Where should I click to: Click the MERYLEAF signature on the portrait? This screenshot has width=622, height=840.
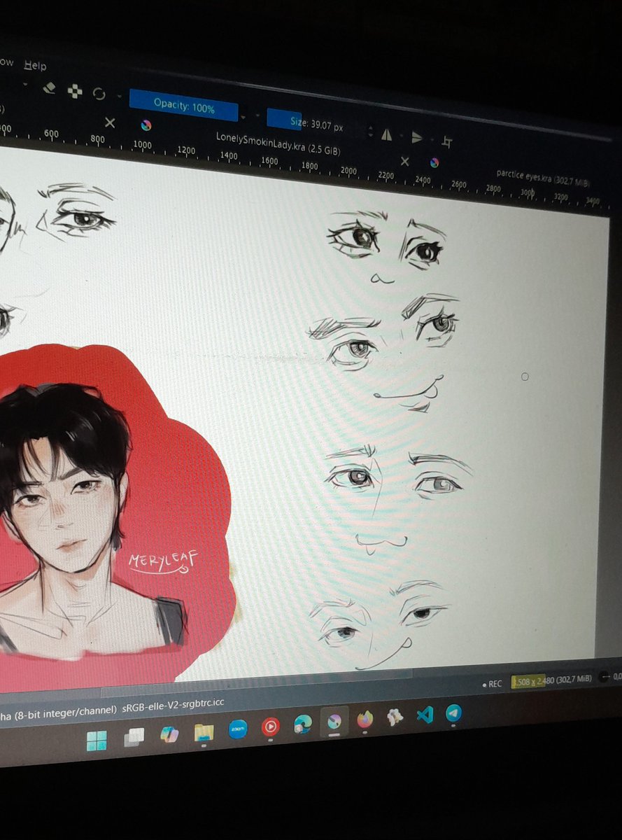pos(162,561)
